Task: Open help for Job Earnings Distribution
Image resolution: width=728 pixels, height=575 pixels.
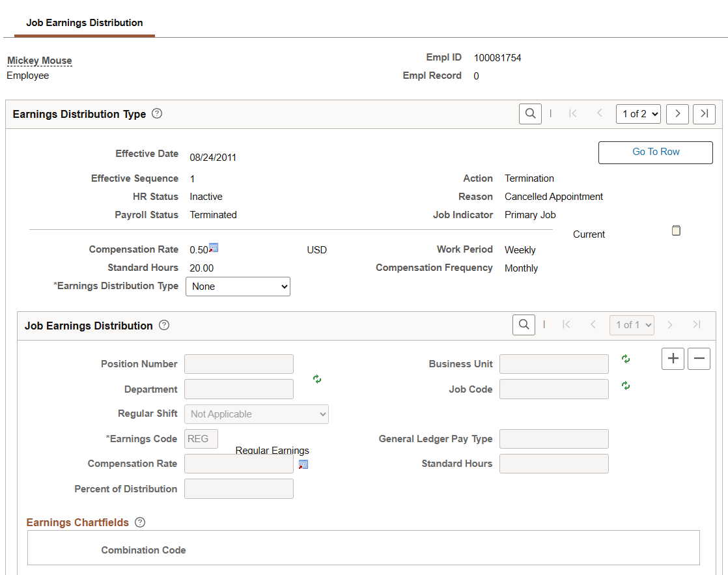Action: [164, 325]
